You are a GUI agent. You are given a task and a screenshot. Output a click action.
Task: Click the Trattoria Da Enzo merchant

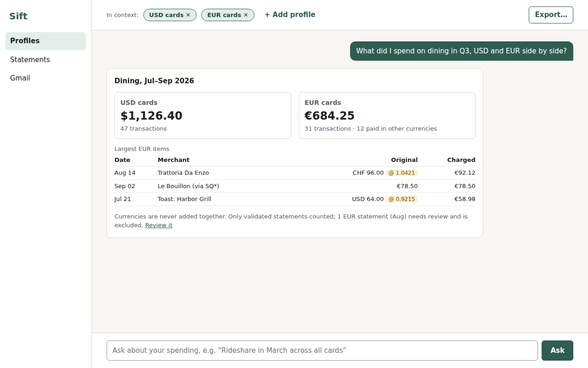(x=183, y=173)
